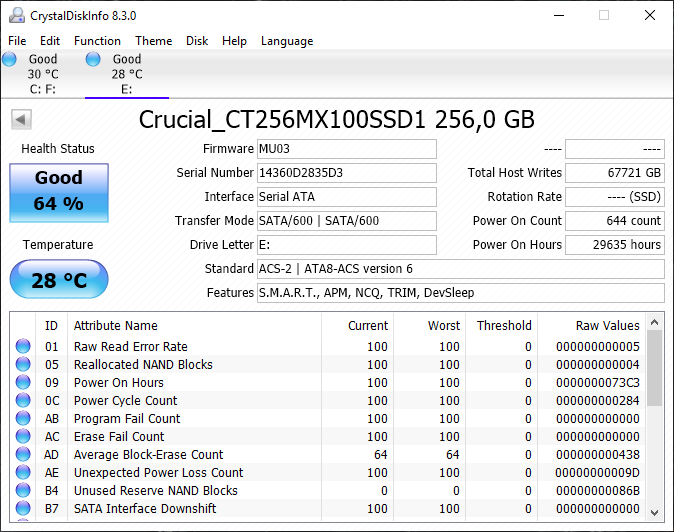
Task: Click the Current column header
Action: click(x=357, y=326)
